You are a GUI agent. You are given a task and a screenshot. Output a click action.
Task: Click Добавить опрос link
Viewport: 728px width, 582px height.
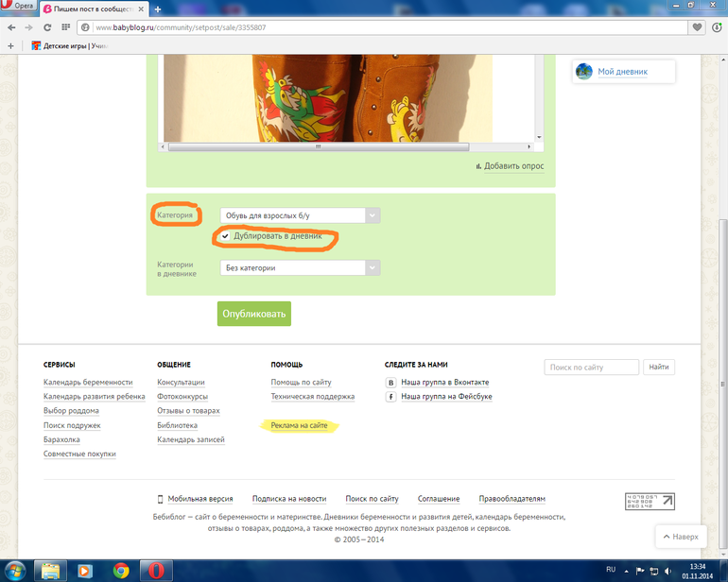click(513, 166)
